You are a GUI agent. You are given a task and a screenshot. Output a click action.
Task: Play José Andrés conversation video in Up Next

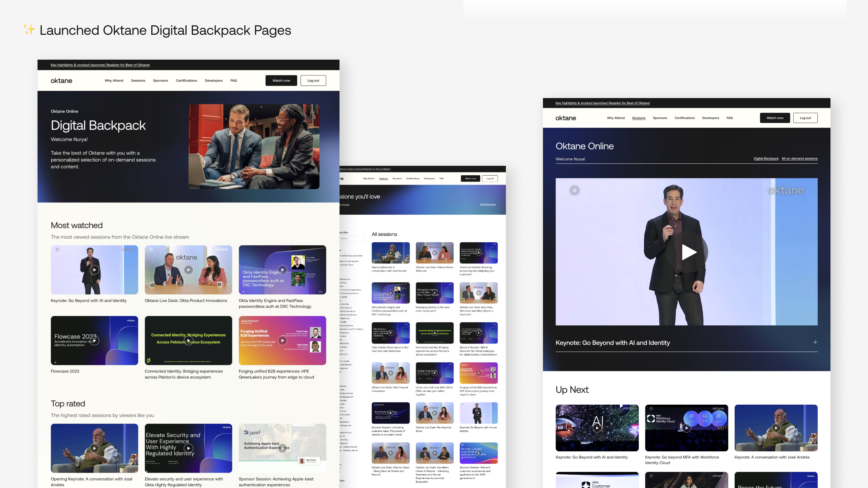(x=776, y=428)
